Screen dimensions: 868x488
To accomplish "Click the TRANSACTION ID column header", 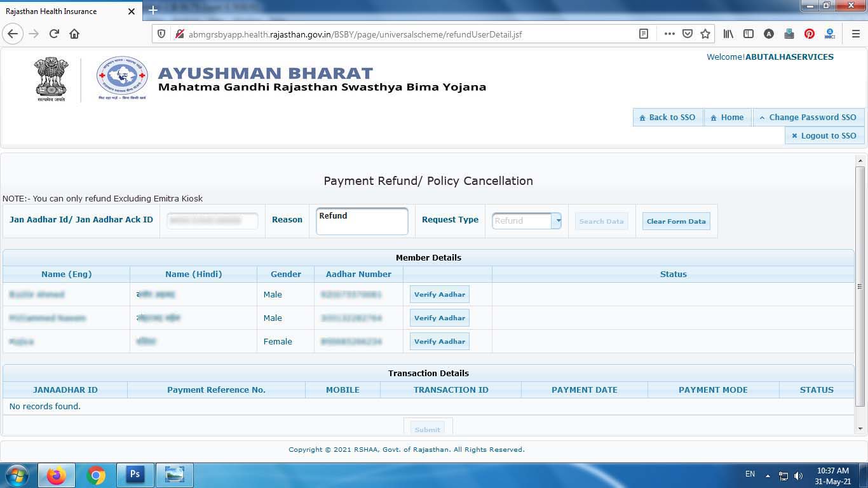I will tap(451, 390).
